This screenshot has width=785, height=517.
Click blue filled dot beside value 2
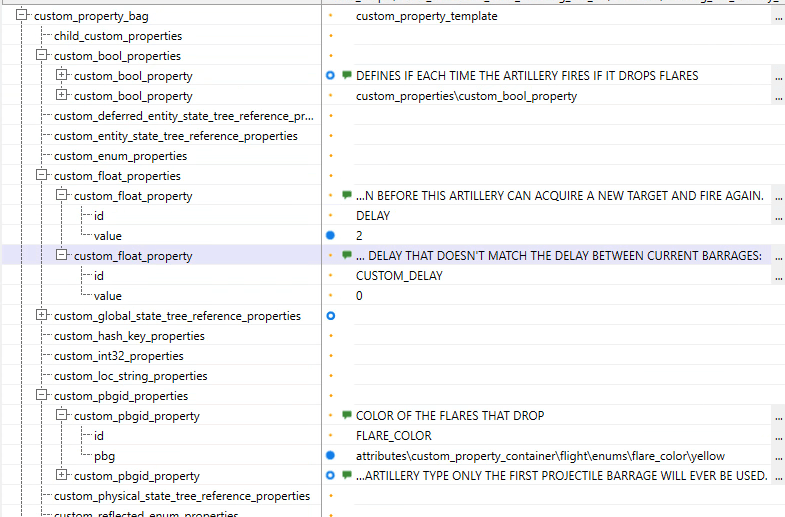(331, 236)
